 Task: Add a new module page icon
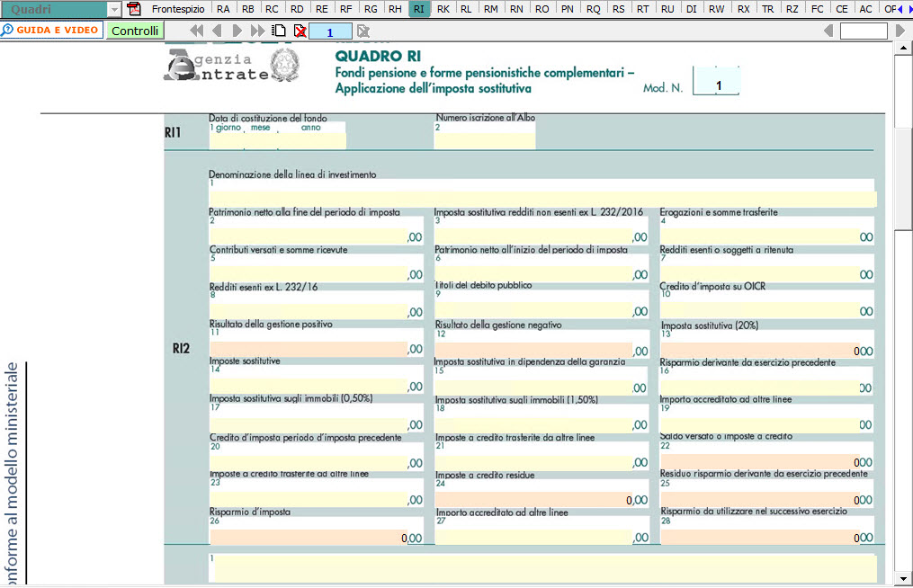pos(280,31)
